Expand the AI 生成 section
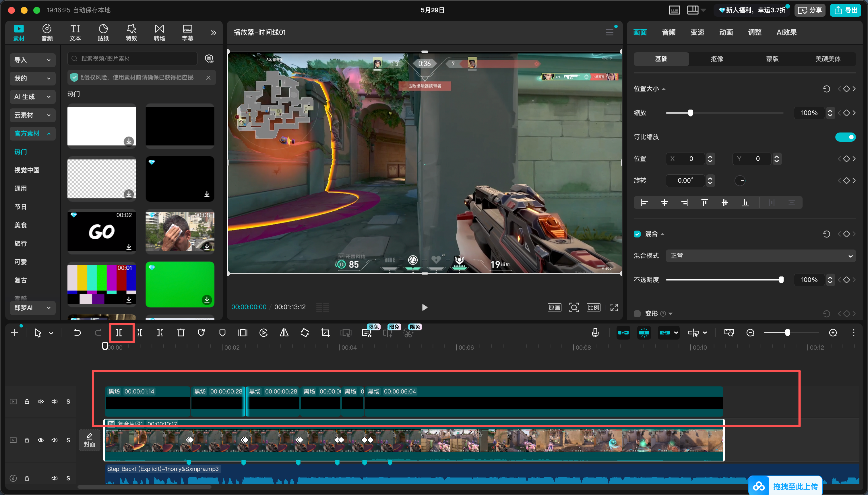868x495 pixels. pos(33,97)
